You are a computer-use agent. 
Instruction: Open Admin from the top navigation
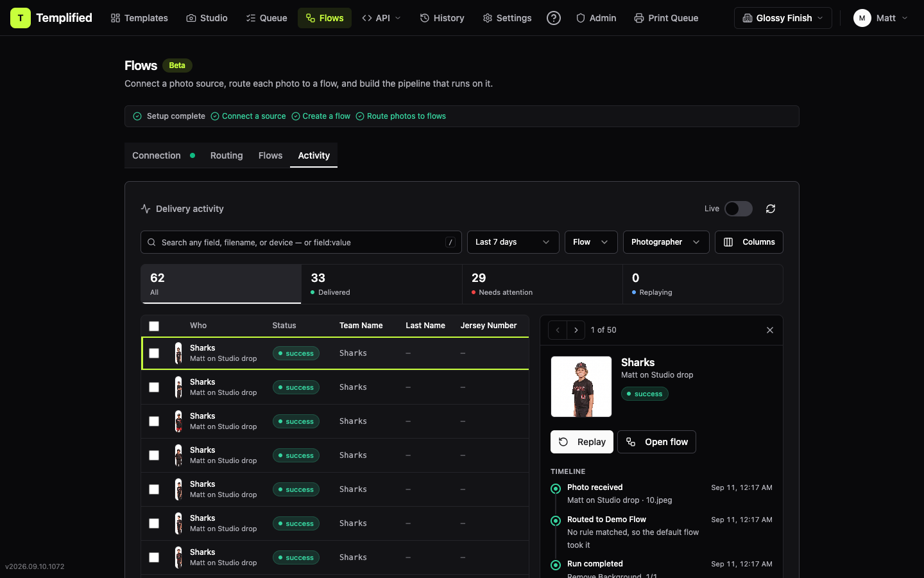click(596, 18)
